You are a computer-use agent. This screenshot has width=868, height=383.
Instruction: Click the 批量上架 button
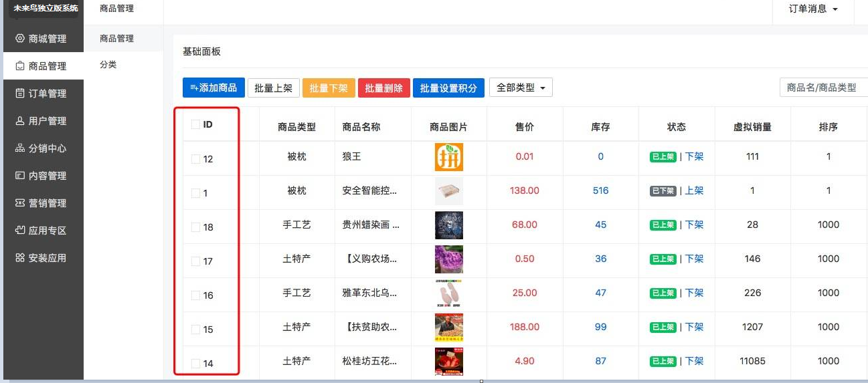[273, 88]
